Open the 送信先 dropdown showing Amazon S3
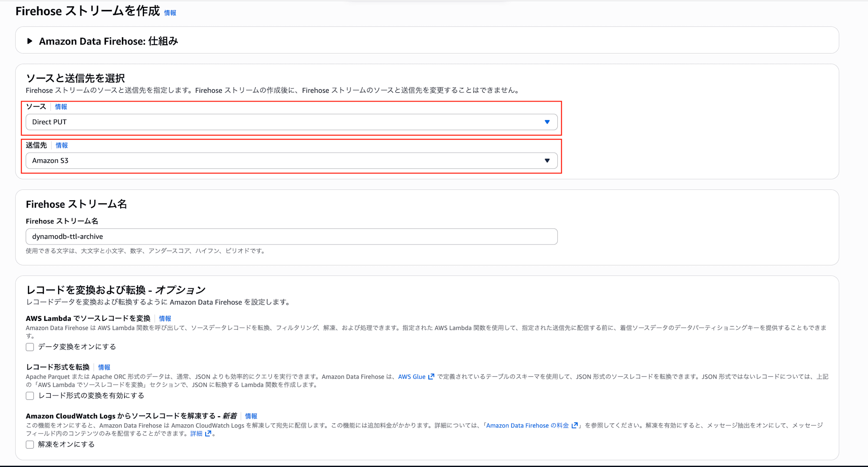The image size is (868, 467). pyautogui.click(x=291, y=160)
